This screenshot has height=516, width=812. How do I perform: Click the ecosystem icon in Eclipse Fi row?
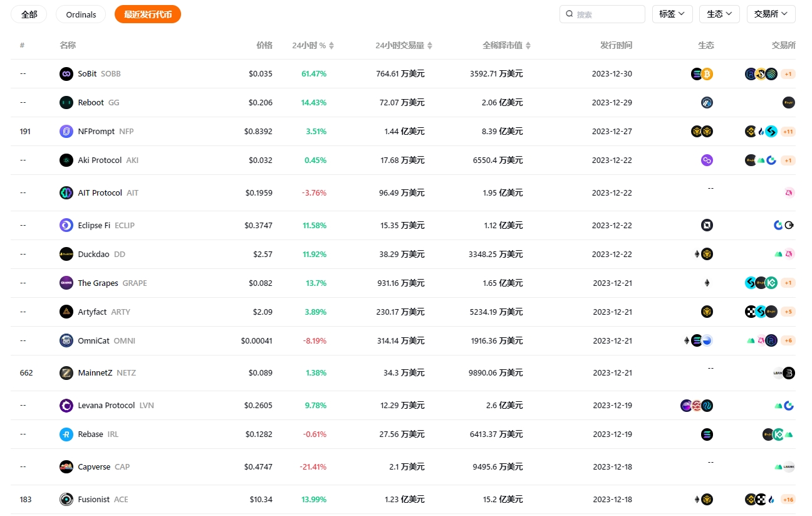click(x=707, y=226)
